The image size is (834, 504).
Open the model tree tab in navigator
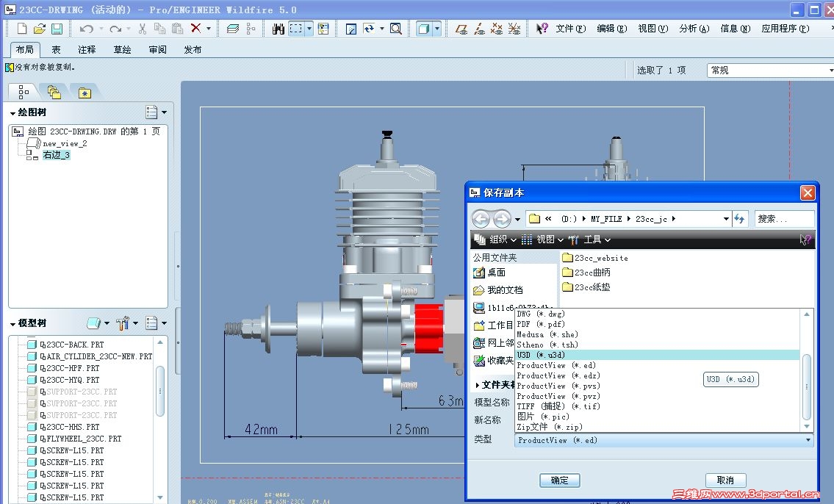coord(24,93)
